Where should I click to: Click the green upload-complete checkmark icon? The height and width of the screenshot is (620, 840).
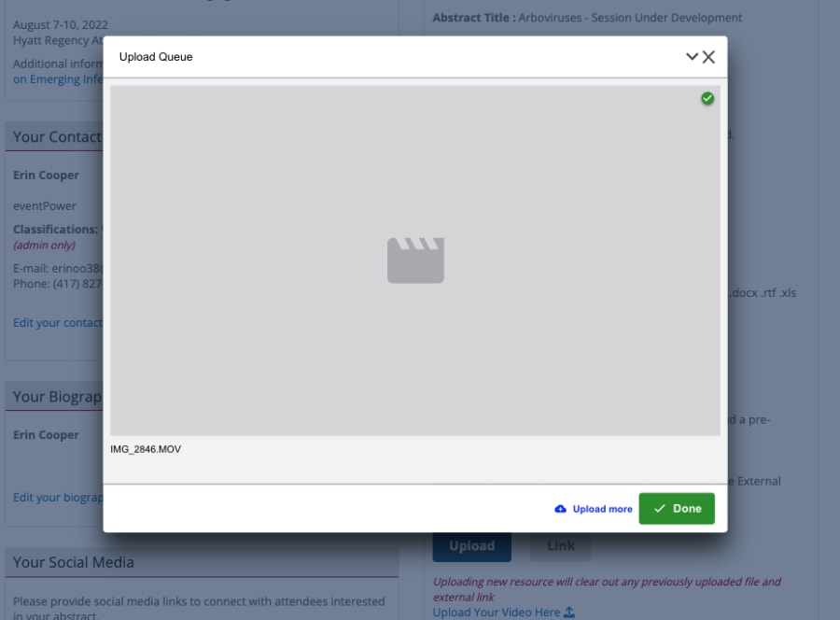(x=707, y=99)
